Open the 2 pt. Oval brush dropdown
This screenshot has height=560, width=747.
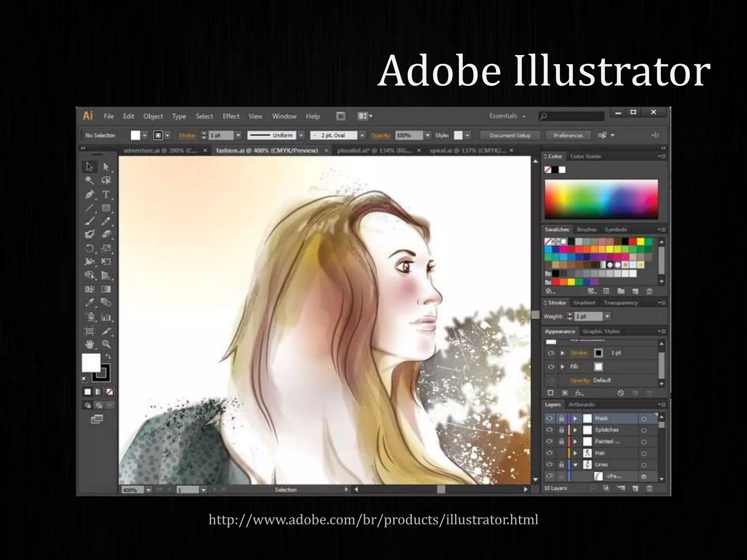(x=362, y=135)
